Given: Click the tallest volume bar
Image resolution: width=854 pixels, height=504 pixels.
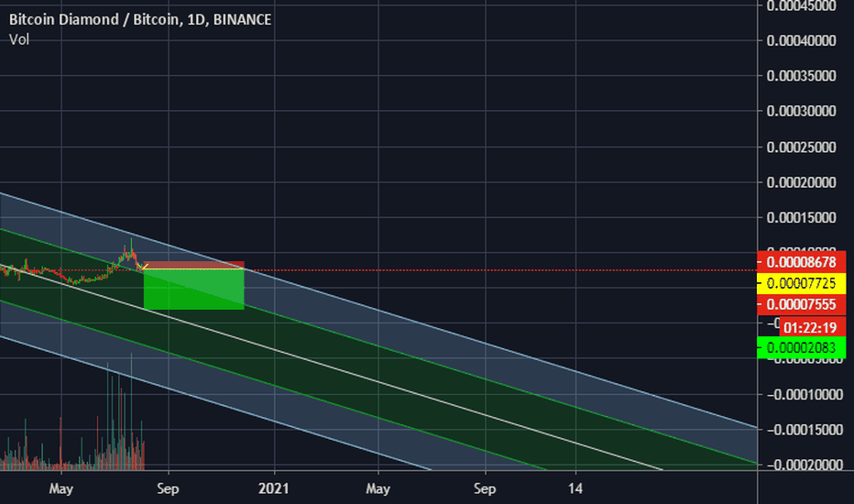Looking at the screenshot, I should (131, 411).
